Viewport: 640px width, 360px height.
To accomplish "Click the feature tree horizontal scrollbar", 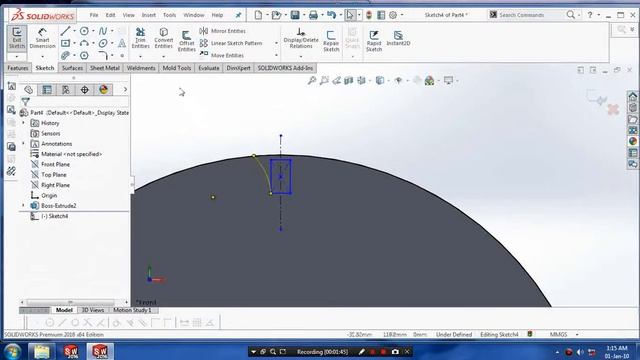I will tap(70, 302).
